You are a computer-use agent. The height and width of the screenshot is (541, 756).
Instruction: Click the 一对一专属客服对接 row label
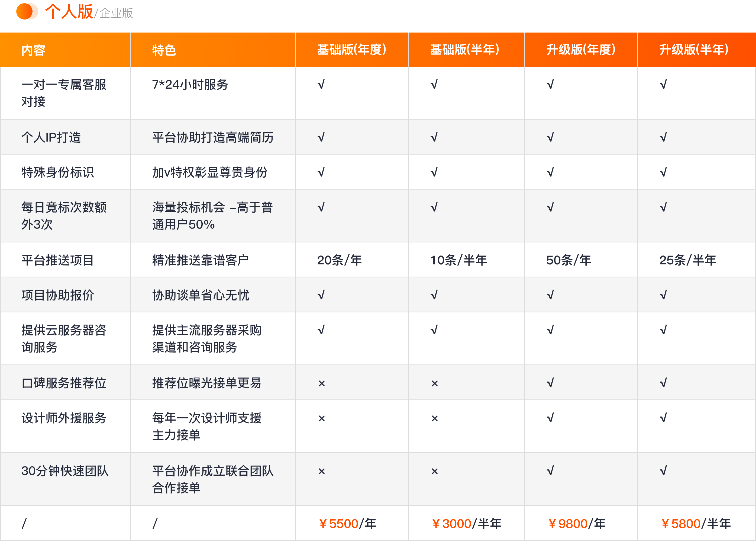[64, 93]
